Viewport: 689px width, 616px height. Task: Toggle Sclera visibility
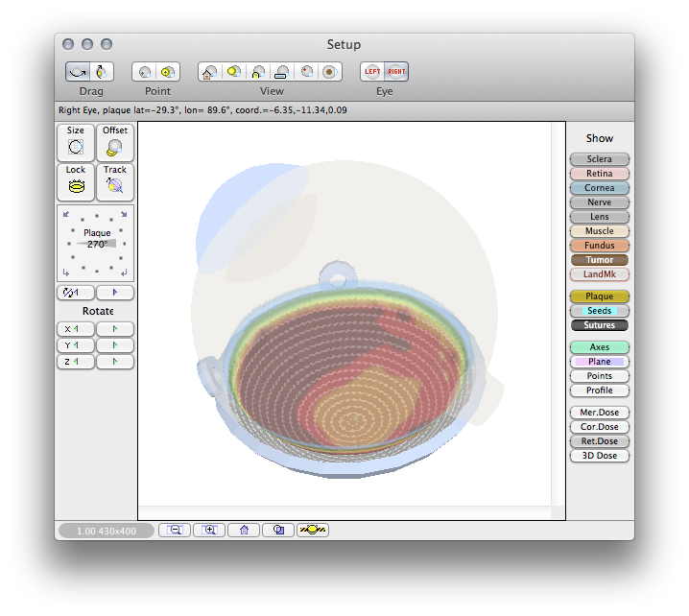click(599, 159)
